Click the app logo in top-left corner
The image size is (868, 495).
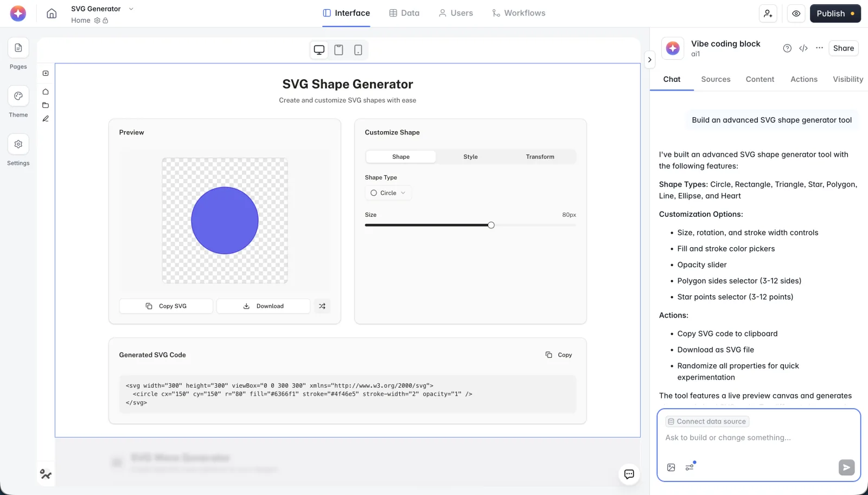pos(18,14)
